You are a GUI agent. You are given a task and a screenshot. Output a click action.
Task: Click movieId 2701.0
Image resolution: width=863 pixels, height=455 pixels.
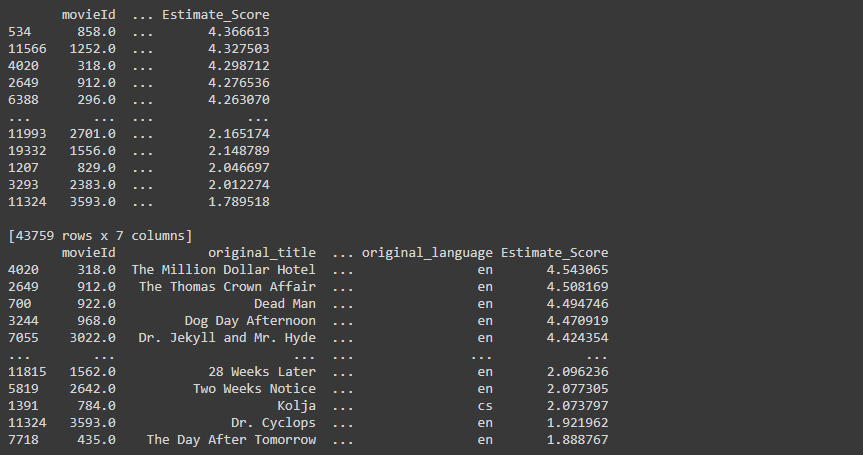92,134
